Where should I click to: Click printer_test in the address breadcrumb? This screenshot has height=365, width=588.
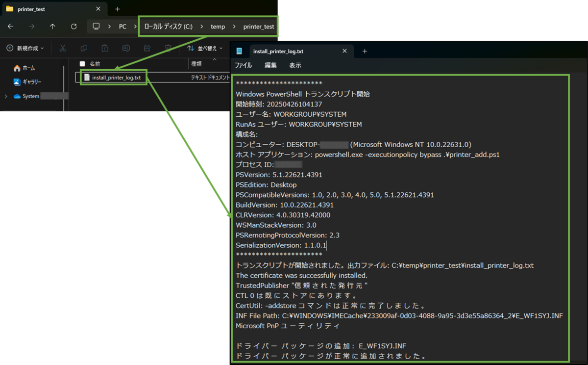(259, 26)
